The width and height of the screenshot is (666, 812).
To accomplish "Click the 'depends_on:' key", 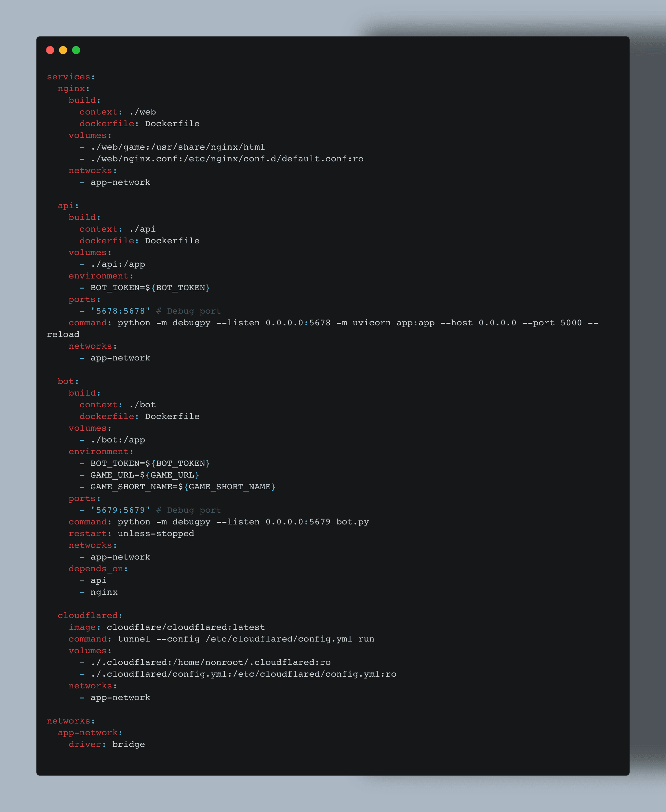I will [98, 569].
